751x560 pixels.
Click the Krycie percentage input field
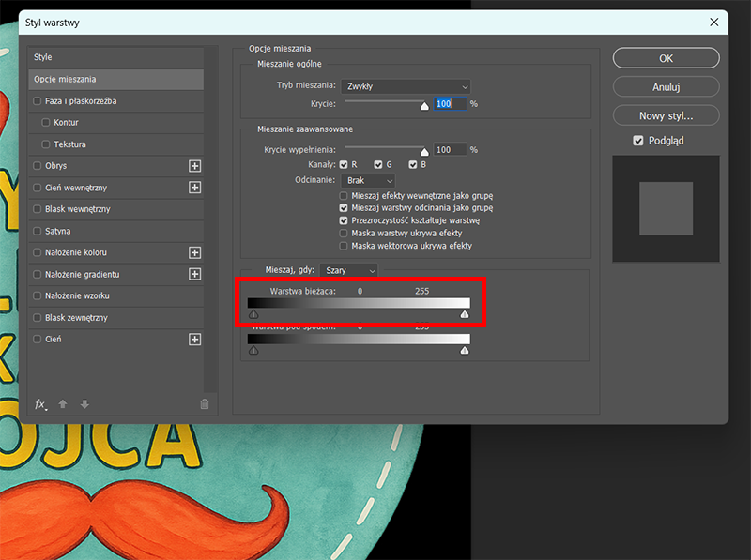(x=450, y=104)
